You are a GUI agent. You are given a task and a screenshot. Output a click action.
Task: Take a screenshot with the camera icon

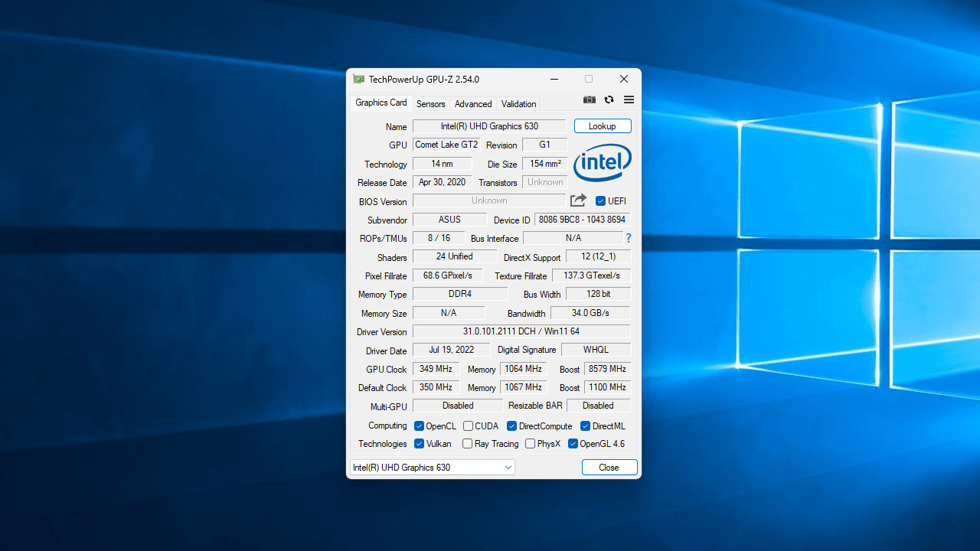pos(589,99)
